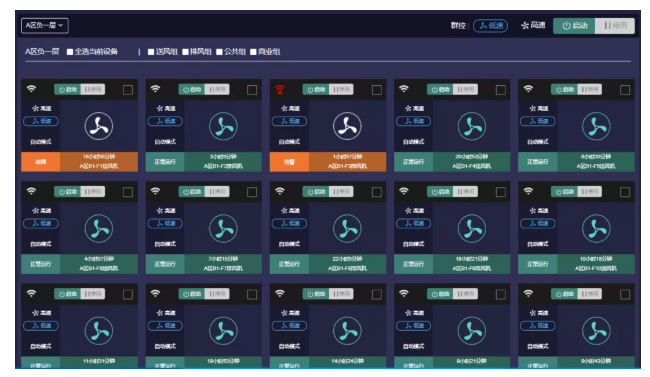Click the red offline Wi-Fi icon on F3 card

point(280,90)
